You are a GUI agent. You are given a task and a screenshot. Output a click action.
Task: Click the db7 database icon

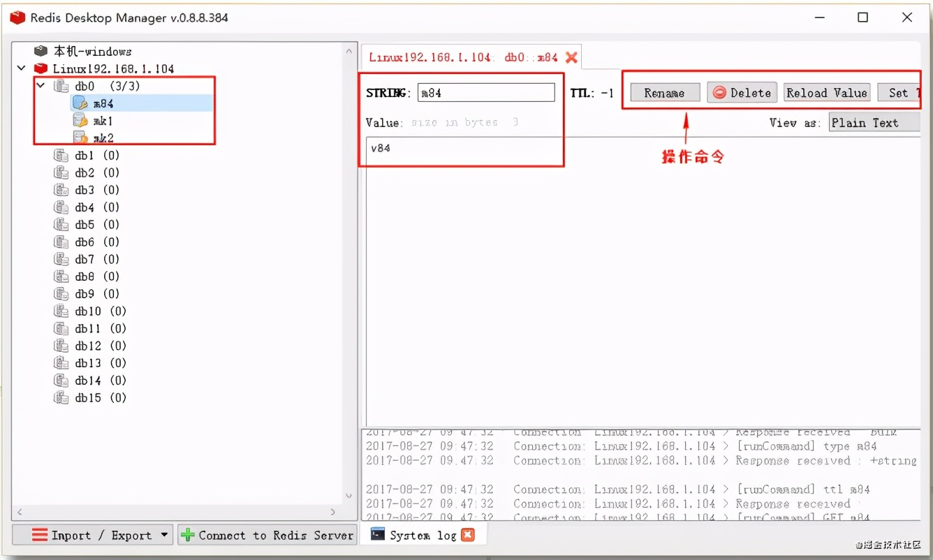point(61,260)
